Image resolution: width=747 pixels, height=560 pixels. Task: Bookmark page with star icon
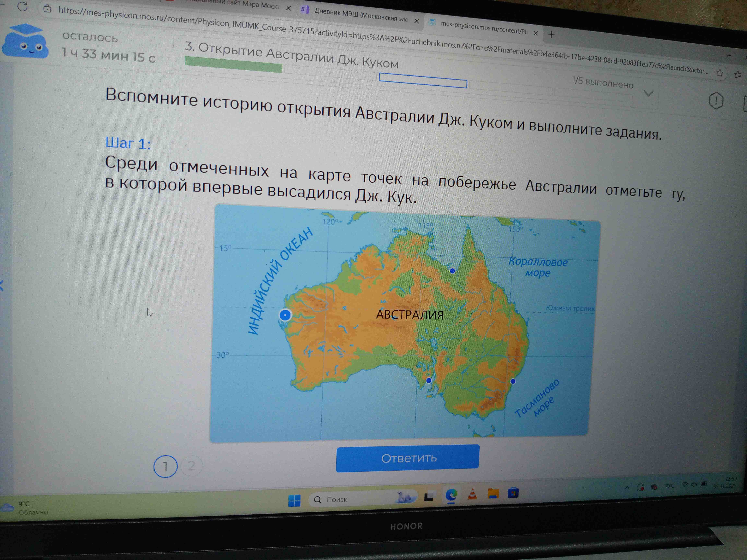tap(720, 73)
